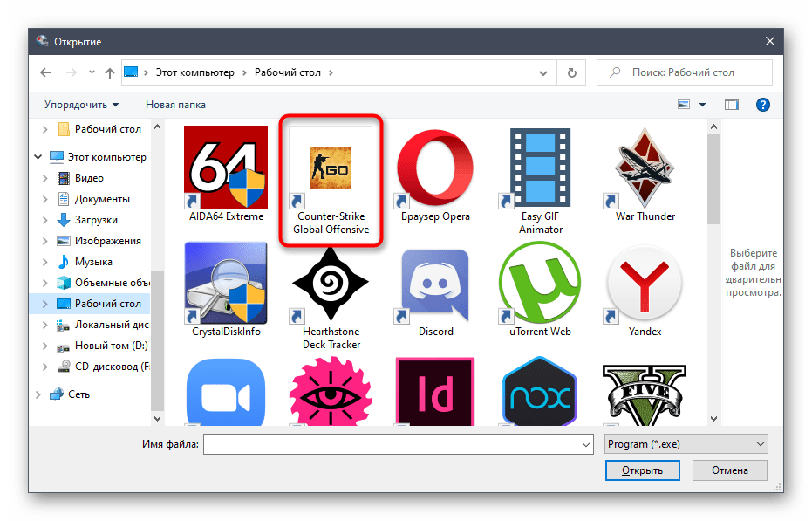The image size is (812, 521).
Task: Select the Easy GIF Animator shortcut
Action: (x=540, y=168)
